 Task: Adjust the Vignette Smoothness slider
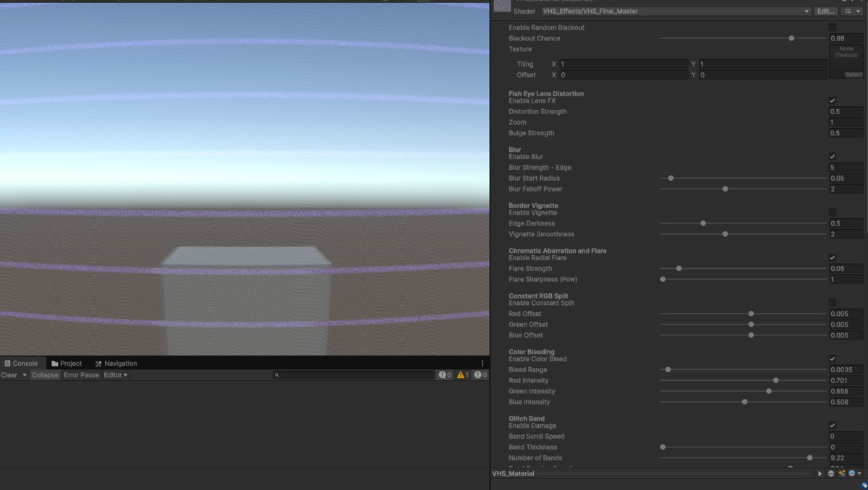(743, 234)
